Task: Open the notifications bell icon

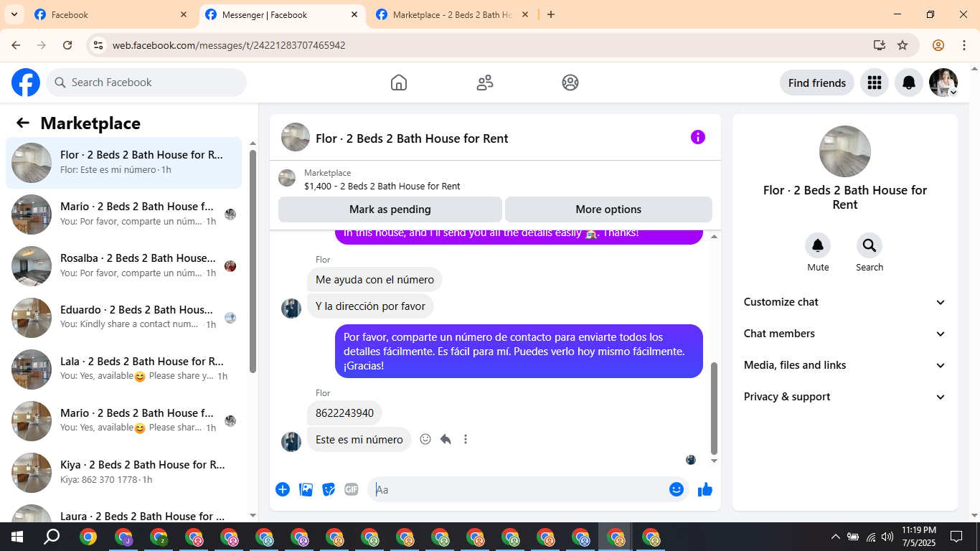Action: click(909, 83)
